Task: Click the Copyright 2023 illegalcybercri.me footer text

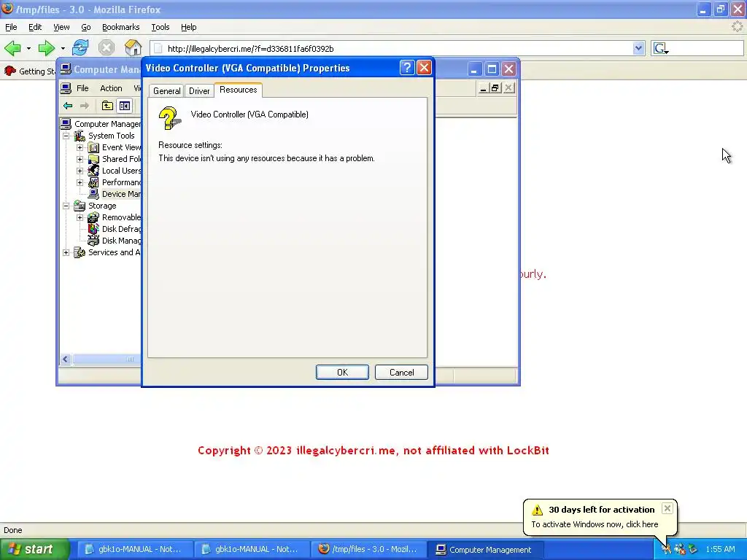Action: point(373,451)
